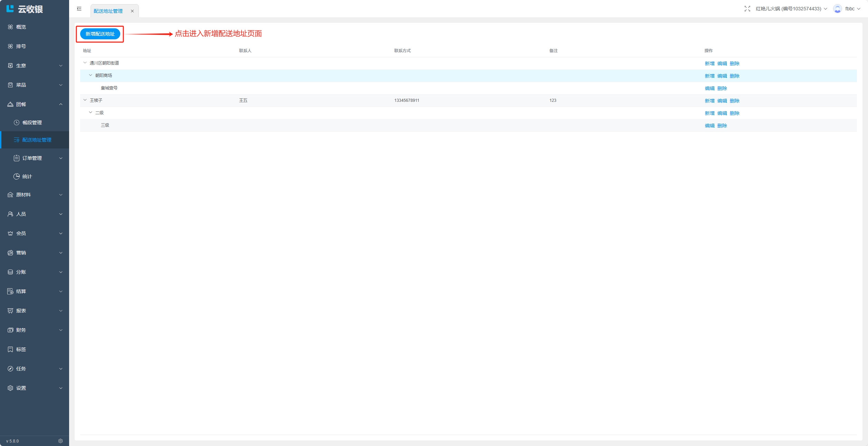Close the 配送地址管理 tab
Image resolution: width=868 pixels, height=446 pixels.
click(x=132, y=11)
